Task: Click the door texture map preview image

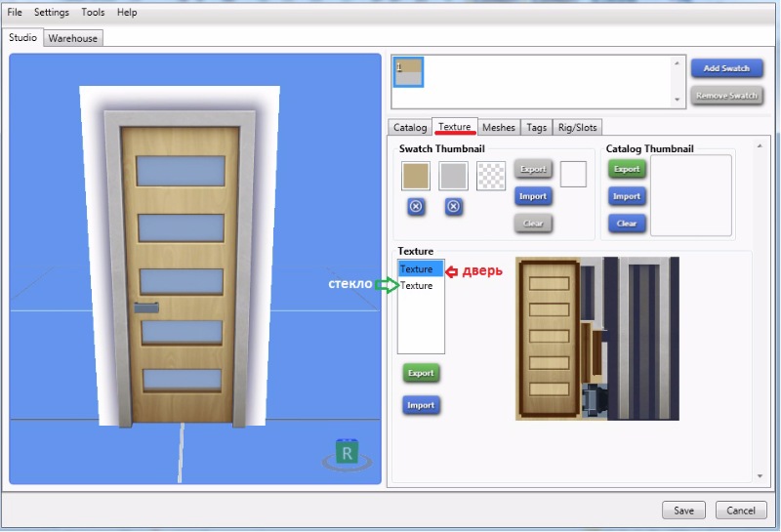Action: coord(596,338)
